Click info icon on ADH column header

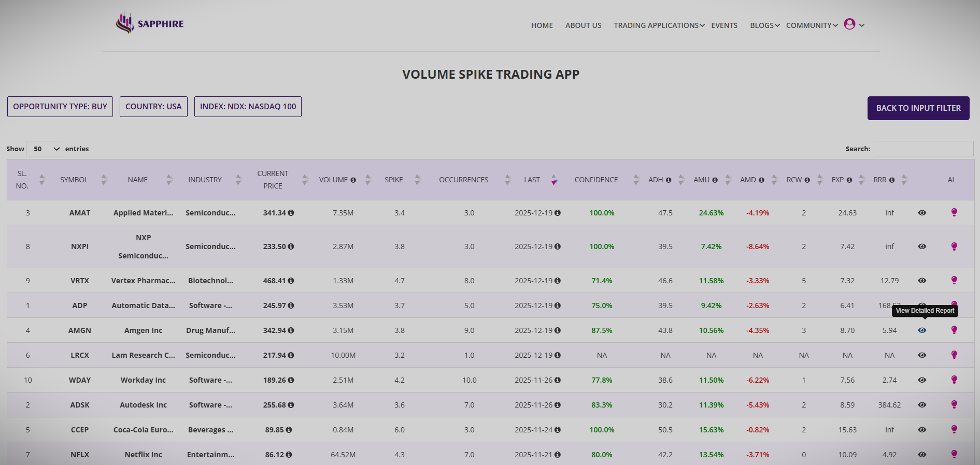[x=669, y=180]
